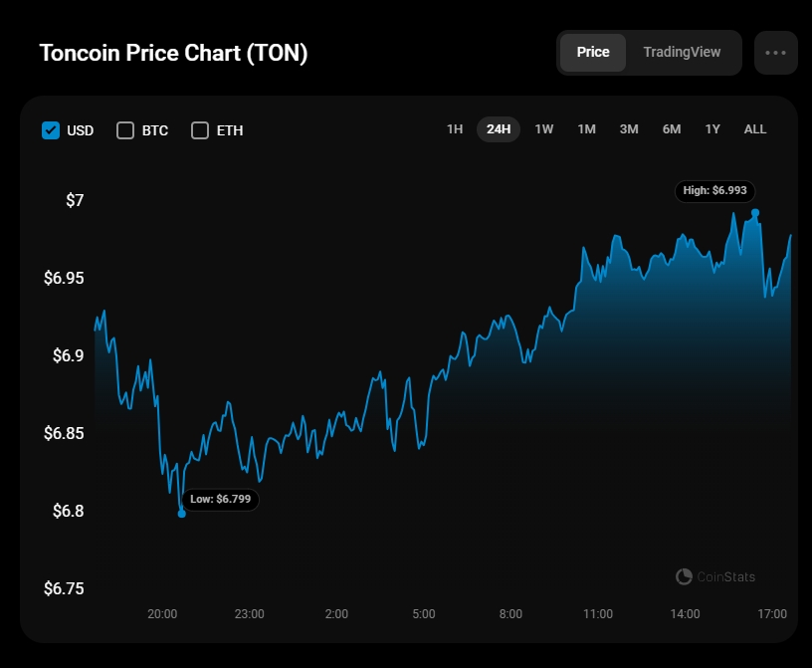Viewport: 812px width, 668px height.
Task: Click the High: $6.993 marker label
Action: click(715, 190)
